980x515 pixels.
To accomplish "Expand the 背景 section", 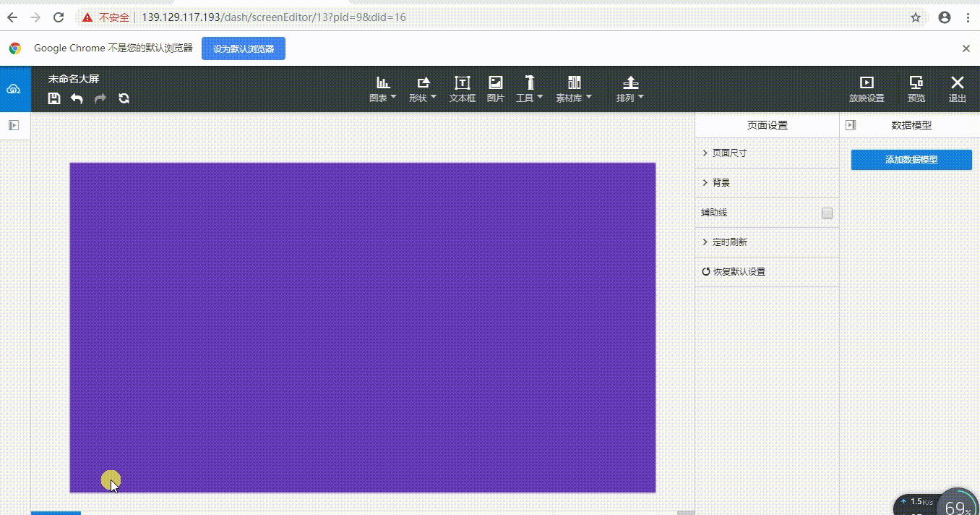I will [767, 183].
